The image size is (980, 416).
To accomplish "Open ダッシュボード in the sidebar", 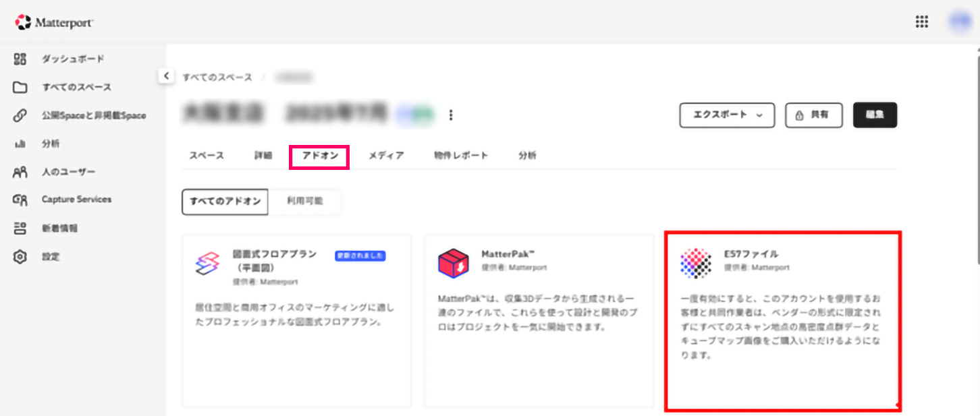I will [73, 59].
